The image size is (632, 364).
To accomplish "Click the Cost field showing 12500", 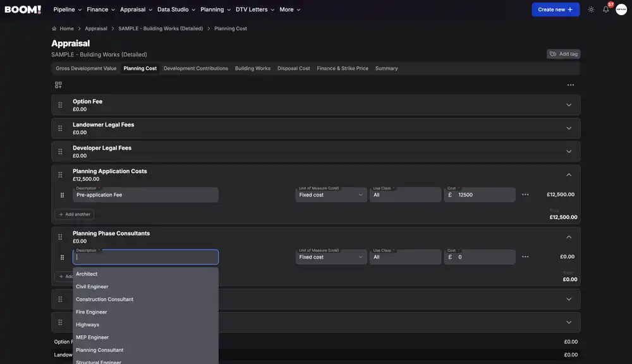I will (x=480, y=195).
